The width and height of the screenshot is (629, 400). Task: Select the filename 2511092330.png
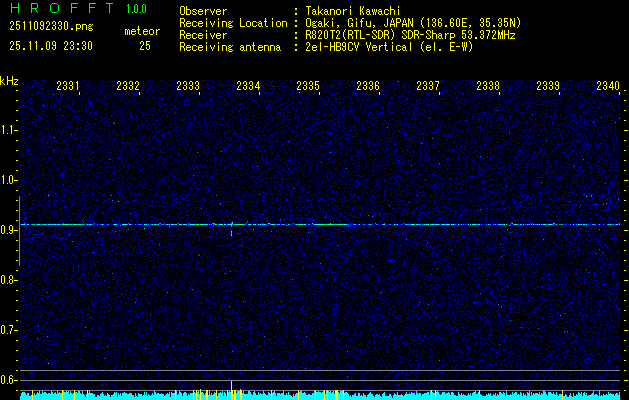[x=51, y=26]
